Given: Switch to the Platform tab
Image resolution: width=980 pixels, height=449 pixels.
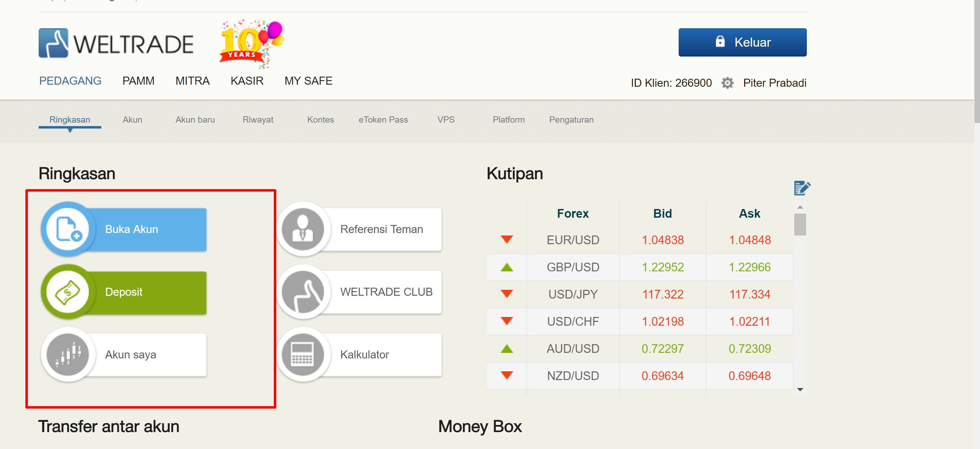Looking at the screenshot, I should coord(509,119).
